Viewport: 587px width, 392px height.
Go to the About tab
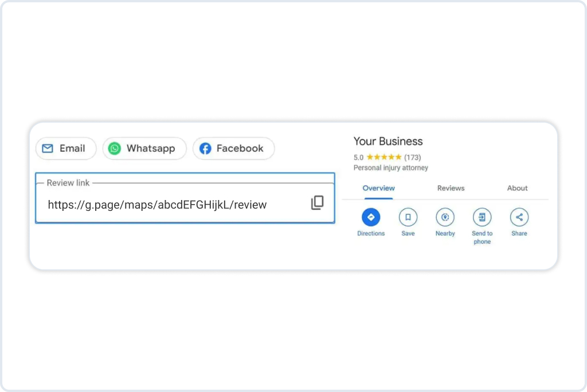pyautogui.click(x=517, y=188)
